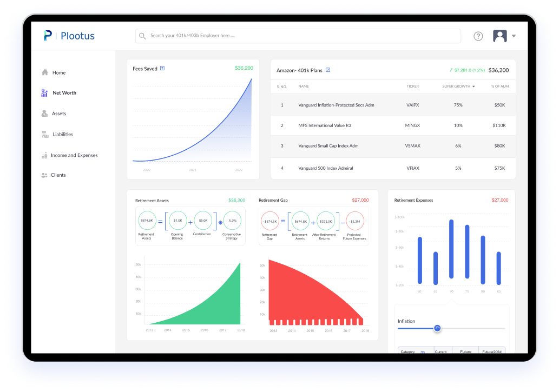Screen dimensions: 559x392
Task: Click the Assets money bag icon
Action: [44, 114]
